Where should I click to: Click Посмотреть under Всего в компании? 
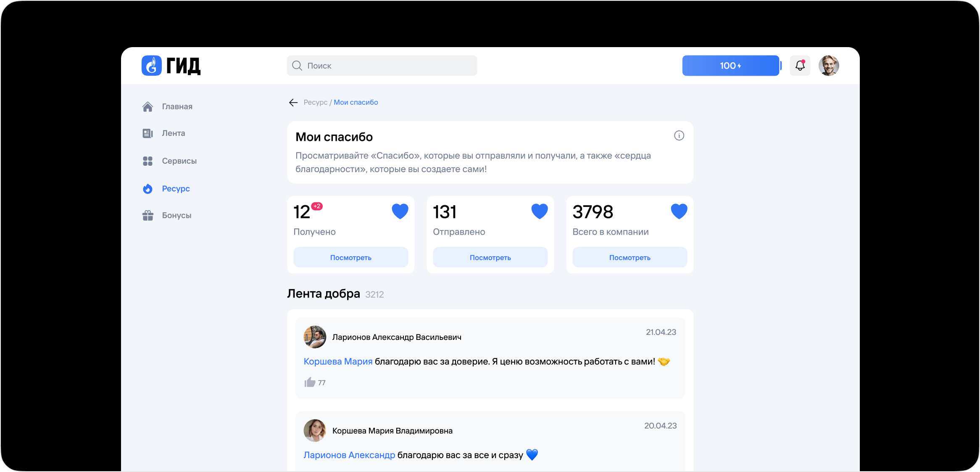click(630, 257)
